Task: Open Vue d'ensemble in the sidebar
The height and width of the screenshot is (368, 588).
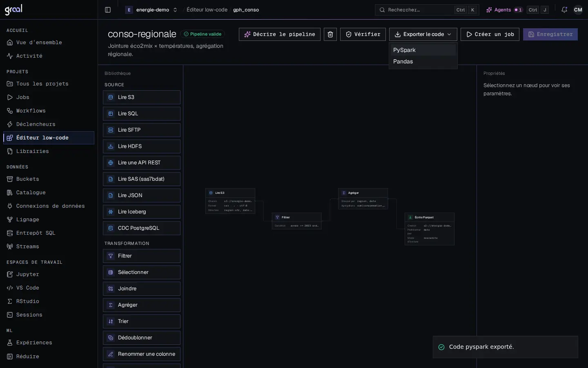Action: (x=49, y=43)
